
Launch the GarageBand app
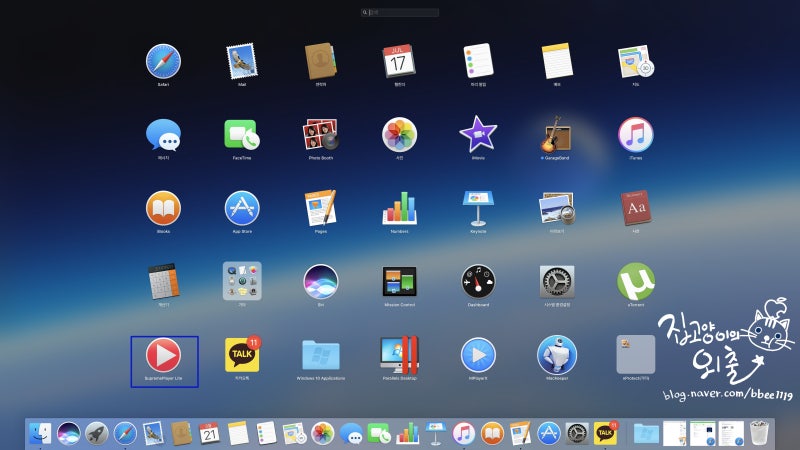(x=557, y=135)
